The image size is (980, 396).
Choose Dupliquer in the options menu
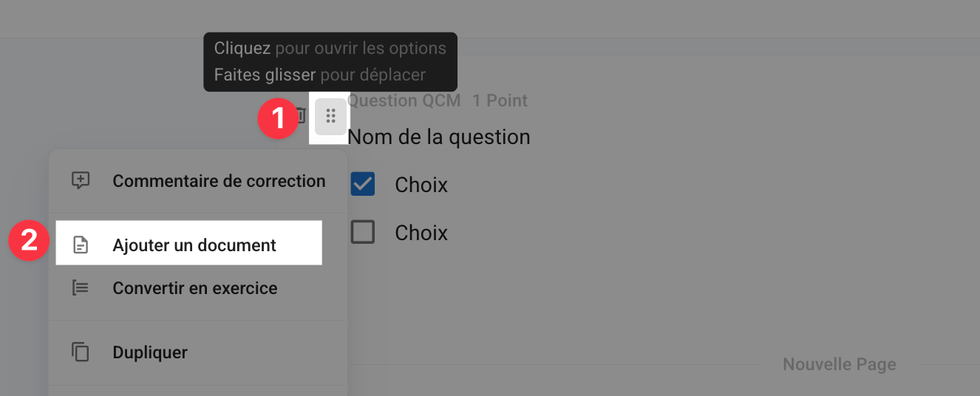pyautogui.click(x=198, y=352)
